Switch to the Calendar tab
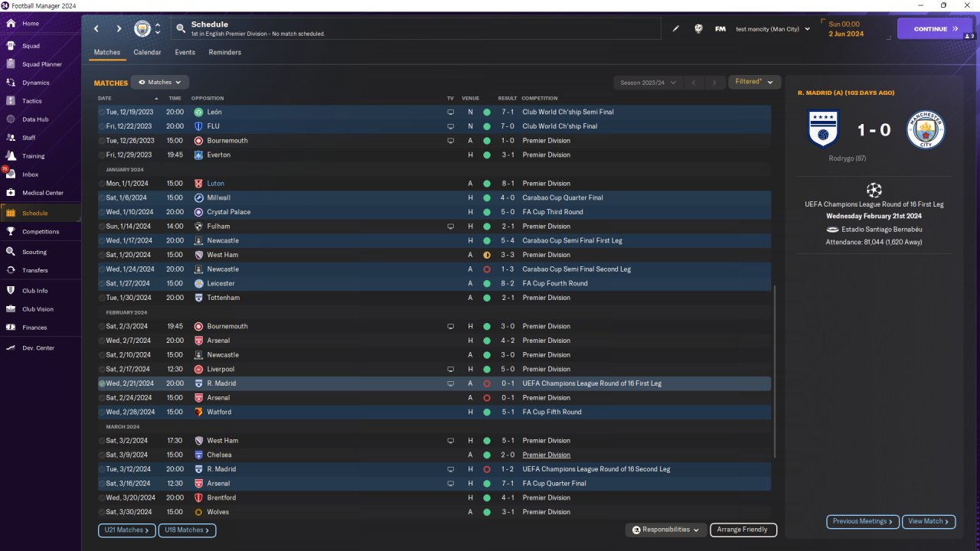980x551 pixels. 147,53
